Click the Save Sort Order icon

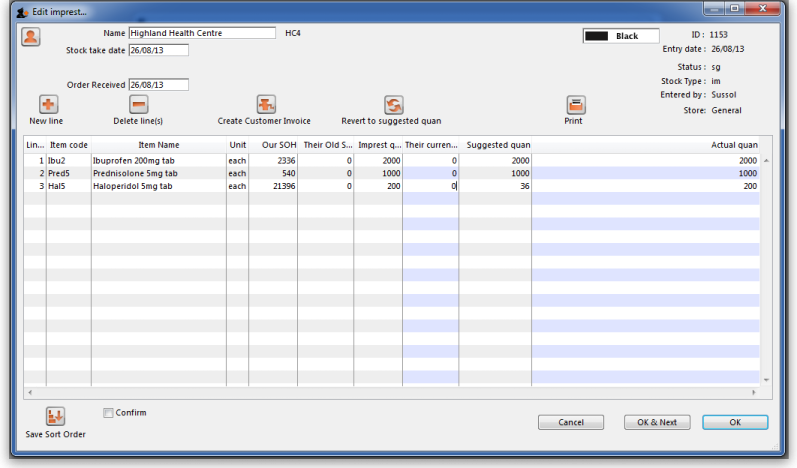[55, 416]
